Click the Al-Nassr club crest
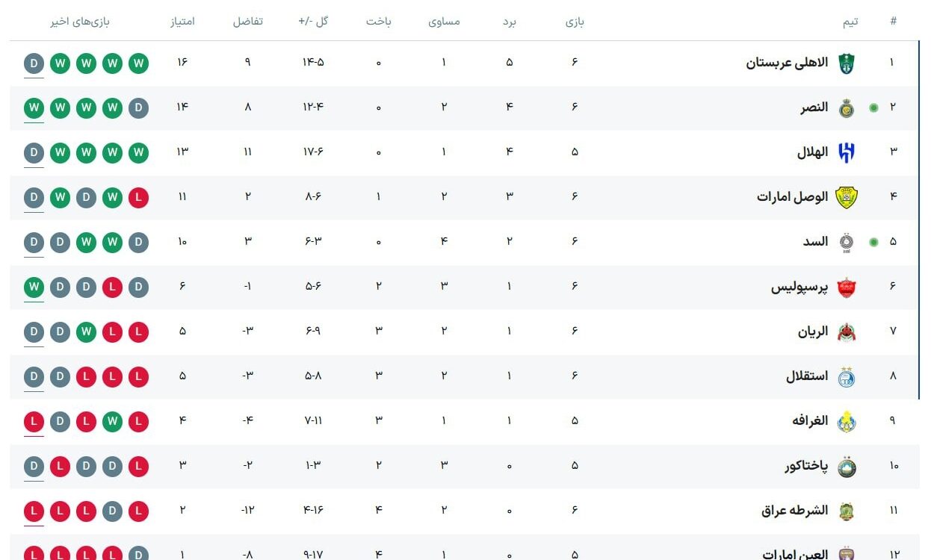This screenshot has width=931, height=560. (x=846, y=108)
